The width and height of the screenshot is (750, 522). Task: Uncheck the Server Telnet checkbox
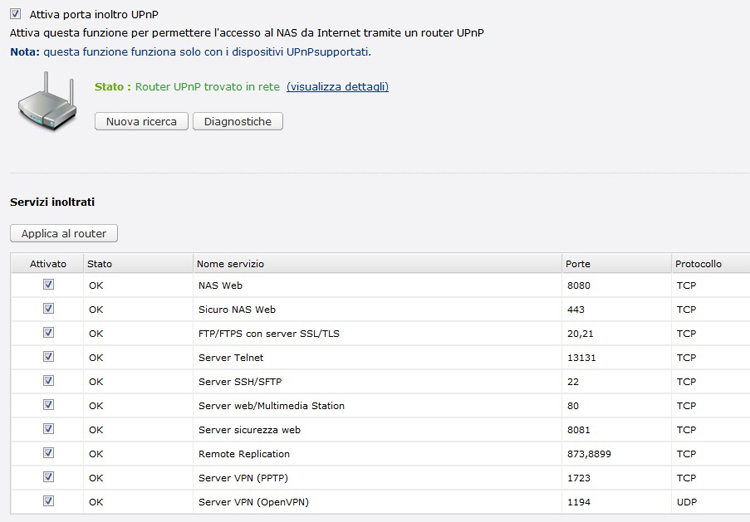point(48,357)
